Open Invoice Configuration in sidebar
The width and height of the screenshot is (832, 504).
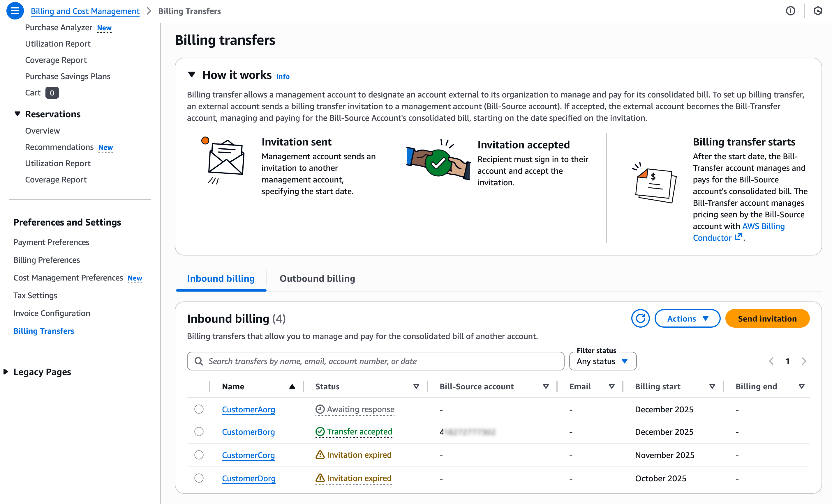[52, 313]
